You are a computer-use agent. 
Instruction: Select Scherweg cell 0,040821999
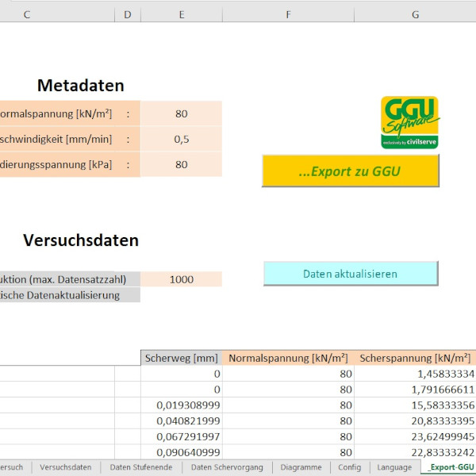tap(182, 421)
